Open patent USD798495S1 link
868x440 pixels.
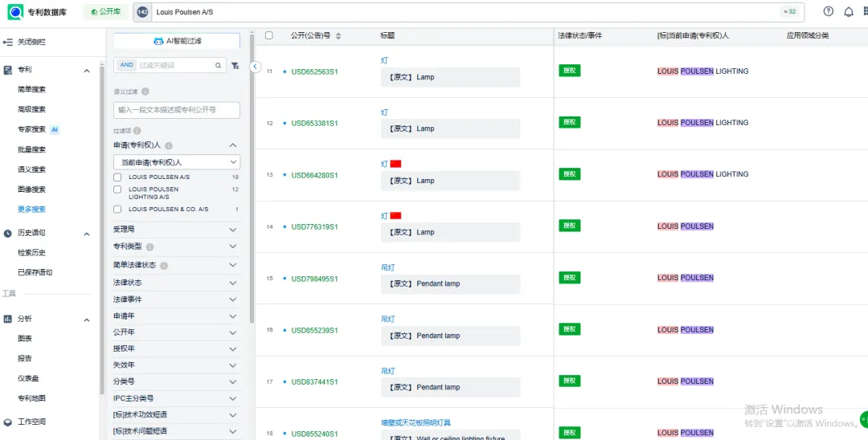314,279
